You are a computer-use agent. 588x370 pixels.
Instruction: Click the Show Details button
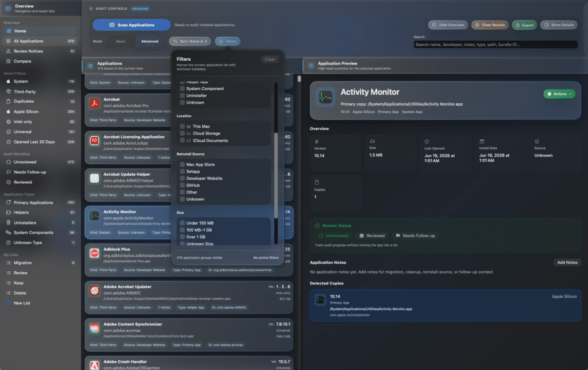pyautogui.click(x=559, y=25)
